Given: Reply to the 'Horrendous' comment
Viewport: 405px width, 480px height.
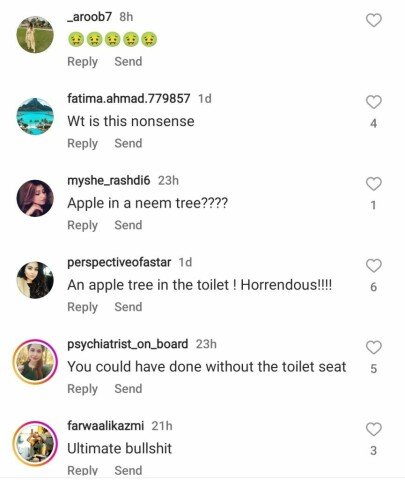Looking at the screenshot, I should (82, 307).
